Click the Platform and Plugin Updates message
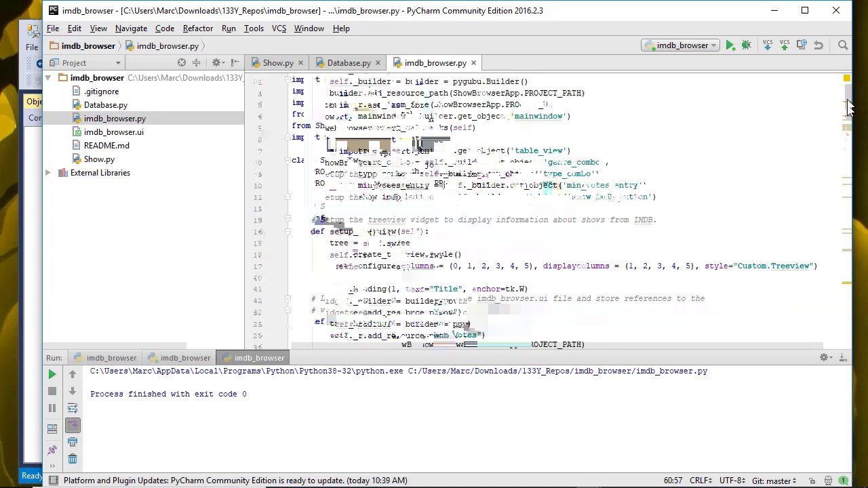Viewport: 868px width, 488px height. (235, 481)
